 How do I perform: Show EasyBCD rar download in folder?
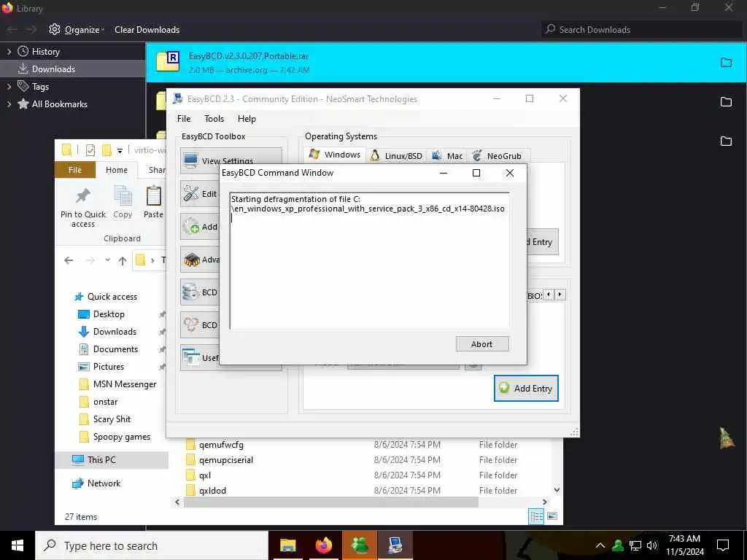pos(726,63)
